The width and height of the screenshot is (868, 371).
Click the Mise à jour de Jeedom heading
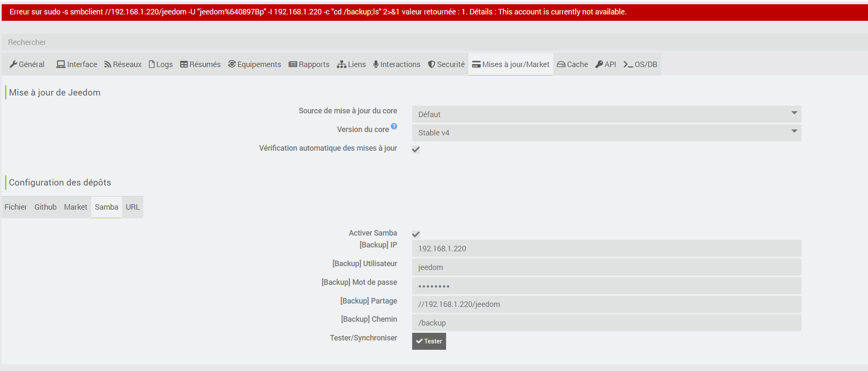[x=55, y=93]
